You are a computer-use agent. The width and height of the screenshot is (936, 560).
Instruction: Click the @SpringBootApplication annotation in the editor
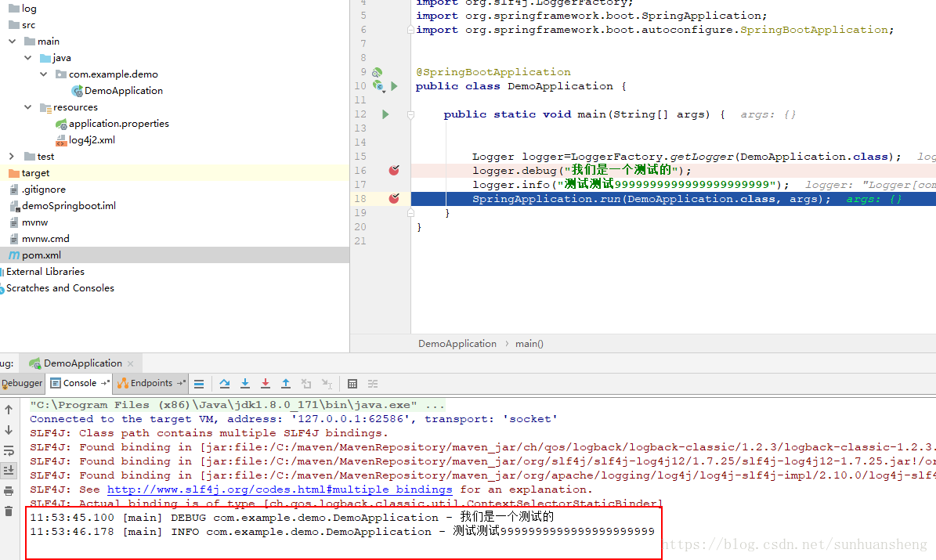pyautogui.click(x=493, y=71)
